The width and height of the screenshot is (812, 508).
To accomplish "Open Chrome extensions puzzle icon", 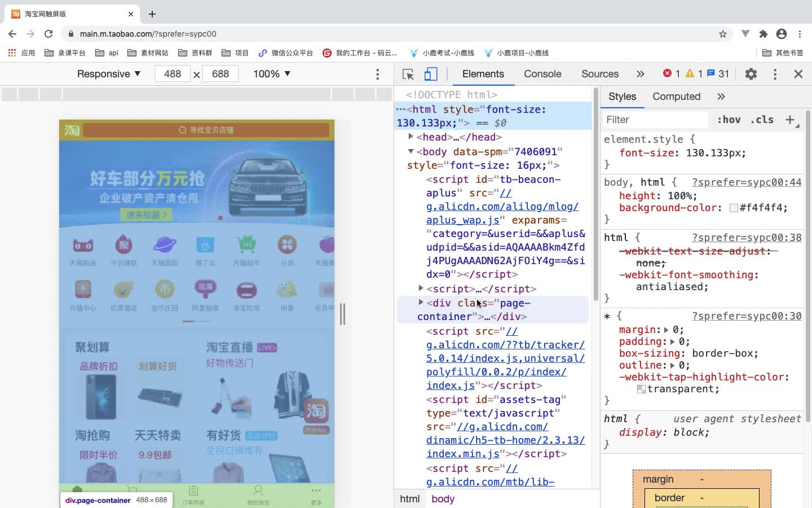I will [764, 34].
